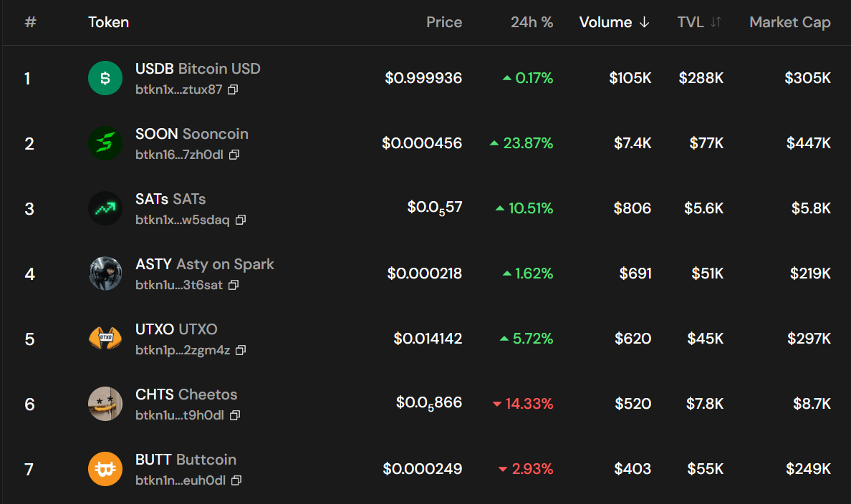The height and width of the screenshot is (504, 851).
Task: Click the Cheetos token avatar
Action: (x=105, y=404)
